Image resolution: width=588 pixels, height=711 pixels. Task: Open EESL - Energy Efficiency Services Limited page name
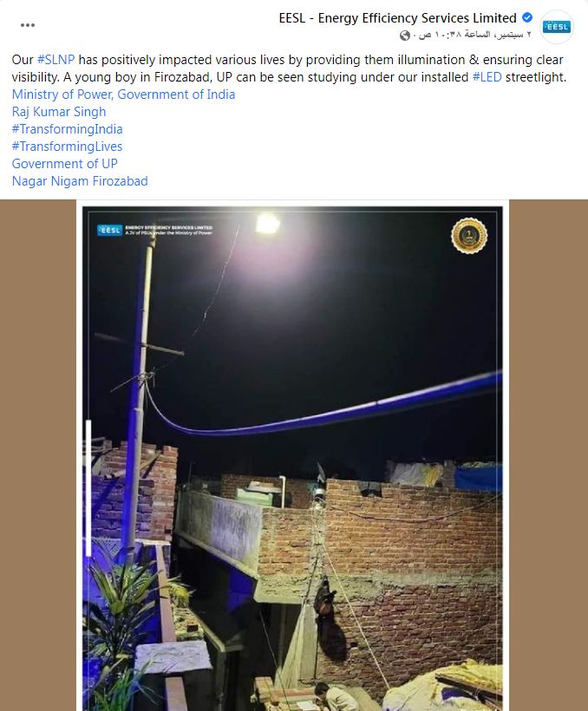pyautogui.click(x=397, y=18)
